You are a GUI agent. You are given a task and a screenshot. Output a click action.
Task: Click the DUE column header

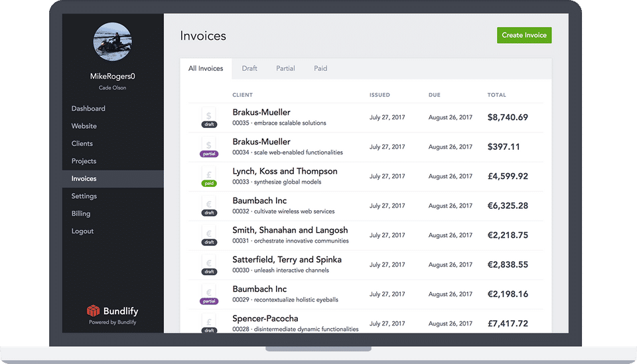(x=434, y=95)
